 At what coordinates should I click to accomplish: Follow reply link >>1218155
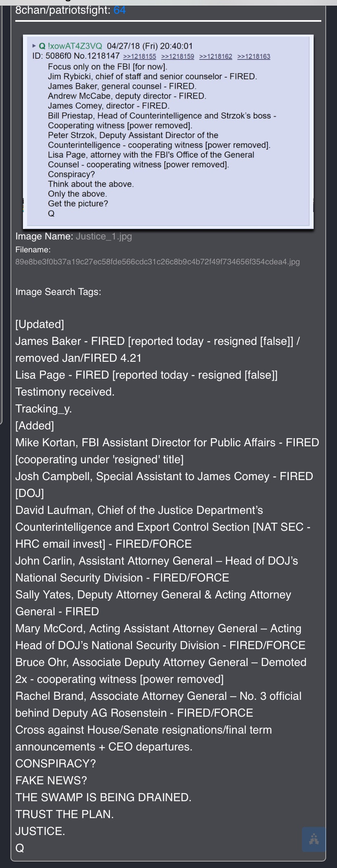click(x=139, y=56)
